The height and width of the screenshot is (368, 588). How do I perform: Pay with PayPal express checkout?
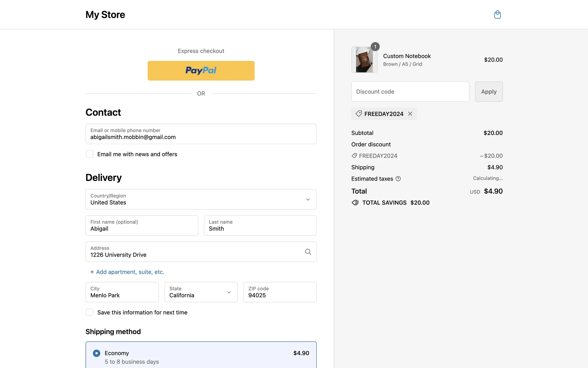[x=201, y=71]
